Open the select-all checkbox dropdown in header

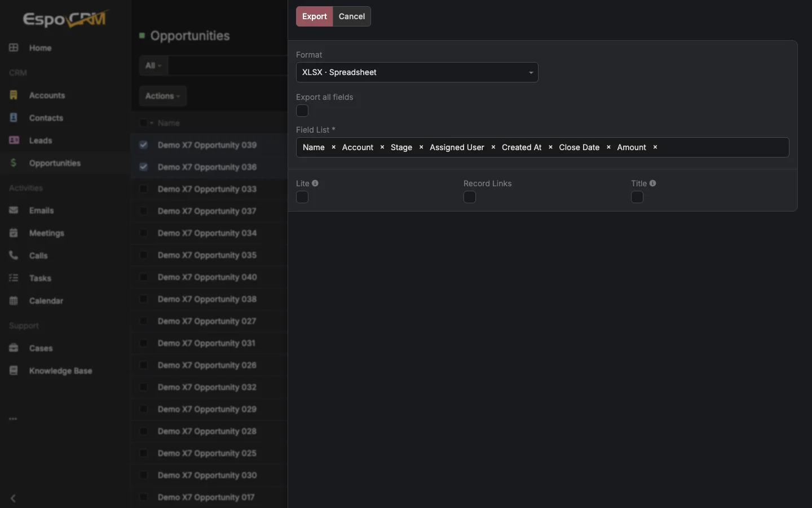tap(152, 123)
